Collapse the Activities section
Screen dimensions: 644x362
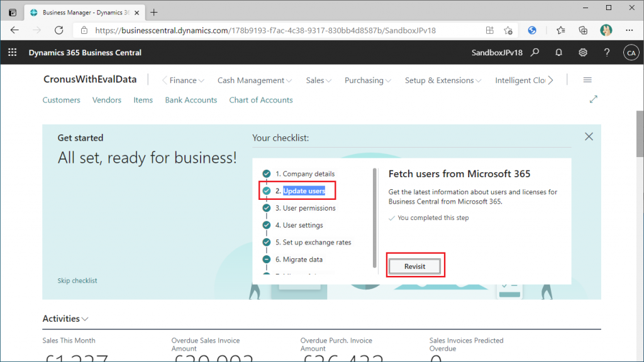click(65, 319)
